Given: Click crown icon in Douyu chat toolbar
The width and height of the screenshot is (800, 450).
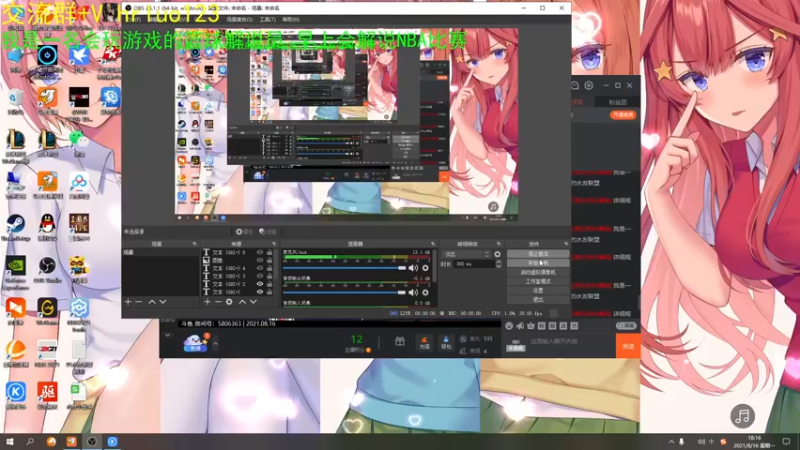Looking at the screenshot, I should point(531,326).
